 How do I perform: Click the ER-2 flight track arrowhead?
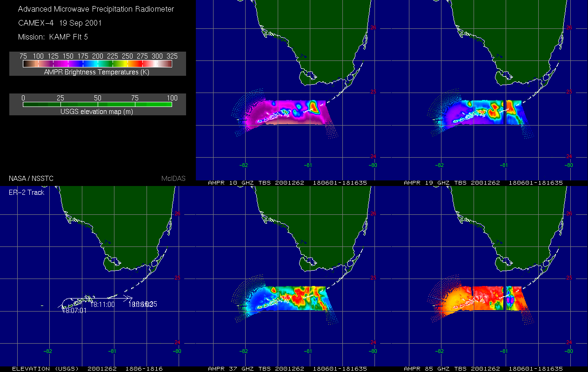click(x=130, y=298)
